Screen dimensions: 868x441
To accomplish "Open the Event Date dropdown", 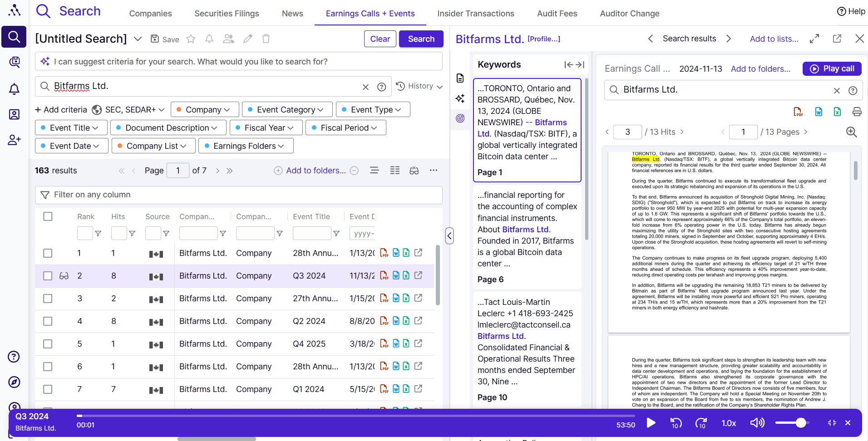I will click(x=72, y=146).
